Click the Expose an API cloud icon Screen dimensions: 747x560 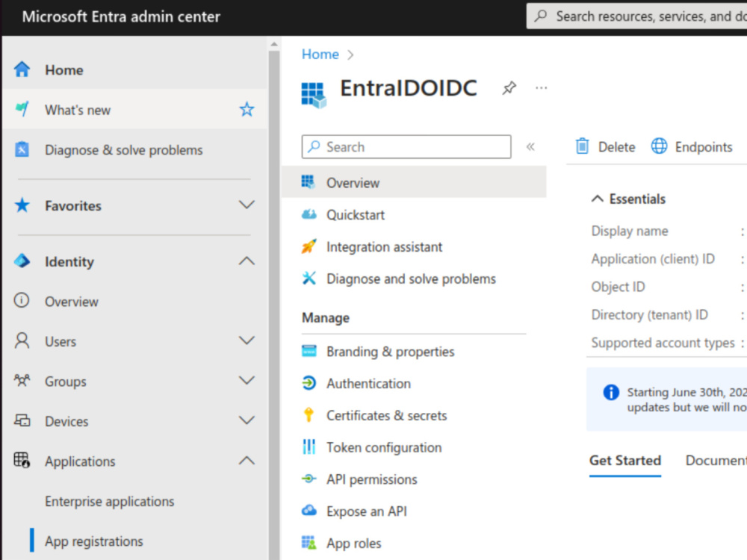(x=309, y=511)
